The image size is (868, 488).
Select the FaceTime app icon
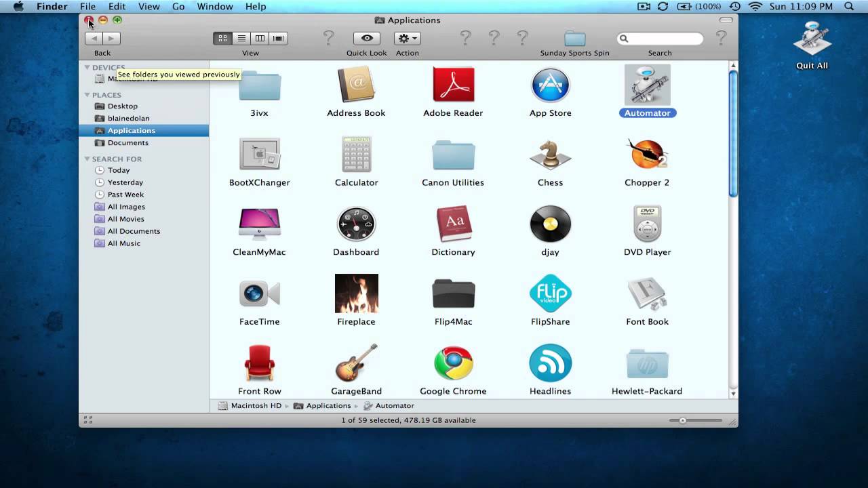tap(259, 294)
